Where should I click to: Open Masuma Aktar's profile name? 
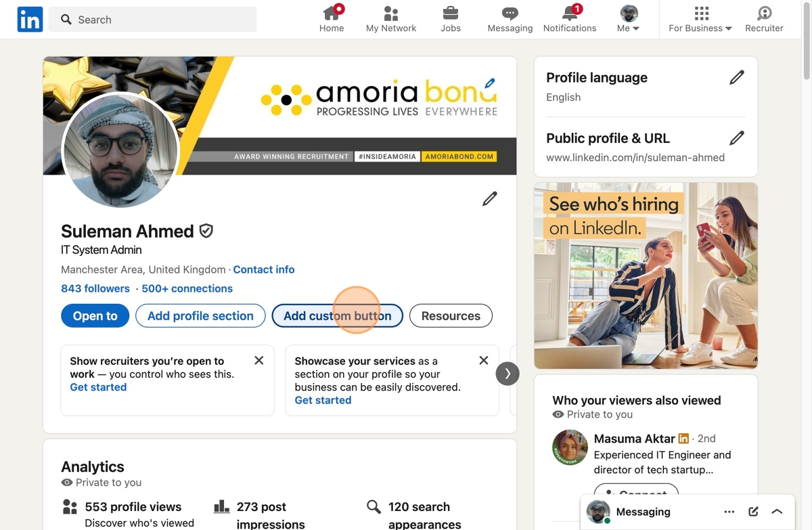[x=634, y=439]
